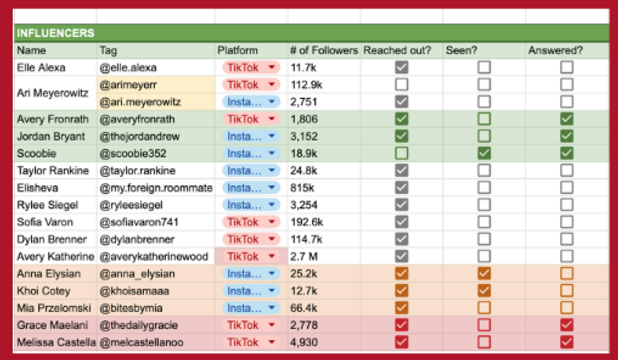This screenshot has height=360, width=618.
Task: Change platform for Avery Fronrath
Action: pos(251,119)
